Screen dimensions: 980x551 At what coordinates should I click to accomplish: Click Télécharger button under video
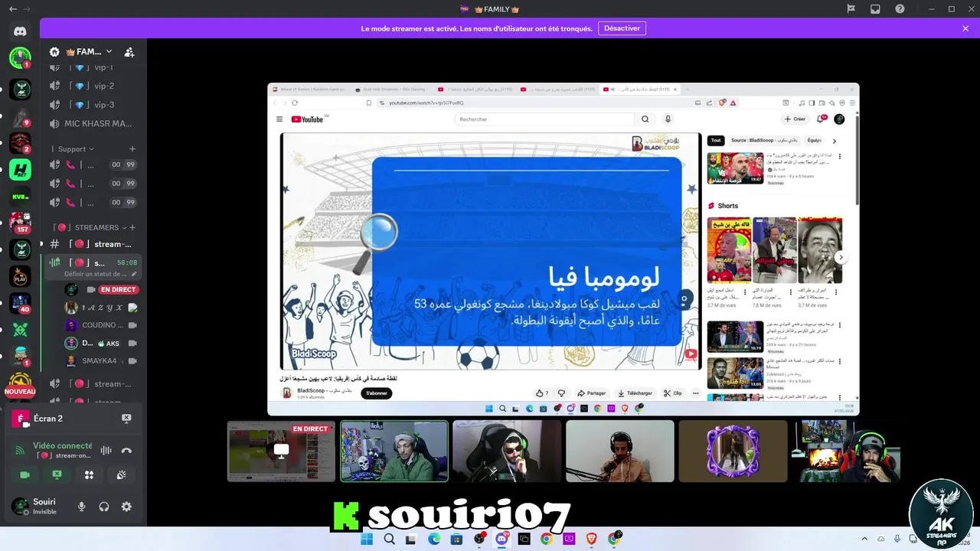[635, 393]
